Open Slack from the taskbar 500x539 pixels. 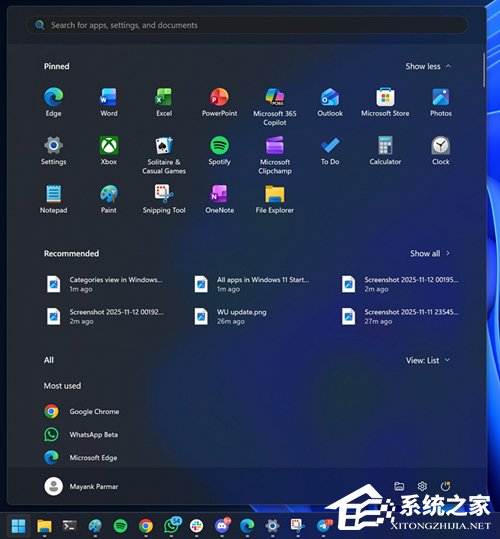(x=197, y=526)
